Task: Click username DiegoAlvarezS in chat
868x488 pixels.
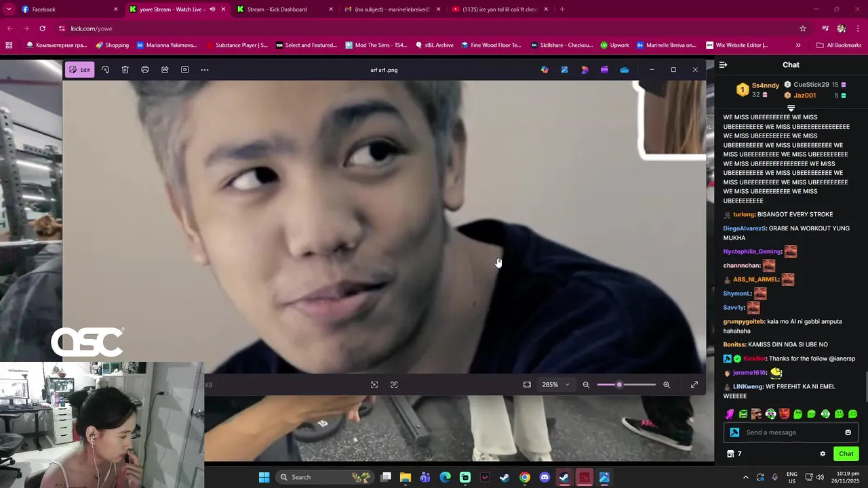Action: click(745, 228)
